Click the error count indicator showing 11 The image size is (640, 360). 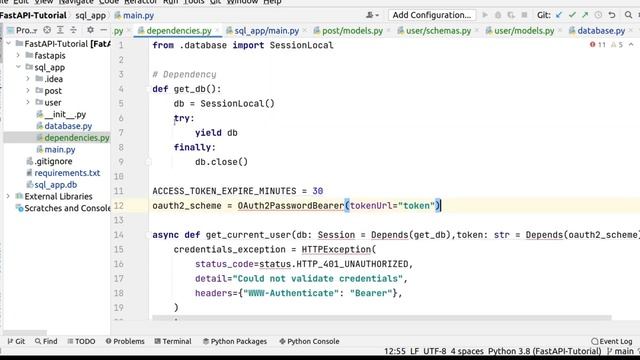598,44
